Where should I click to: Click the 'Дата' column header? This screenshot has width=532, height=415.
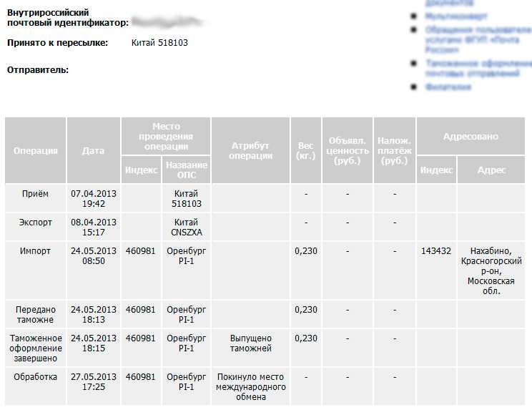93,150
